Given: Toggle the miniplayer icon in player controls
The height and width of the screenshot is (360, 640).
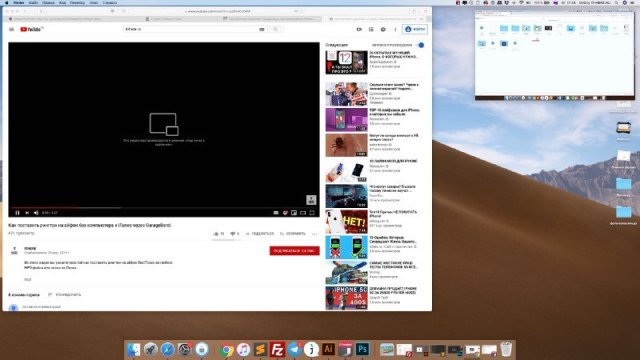Looking at the screenshot, I should (x=294, y=213).
